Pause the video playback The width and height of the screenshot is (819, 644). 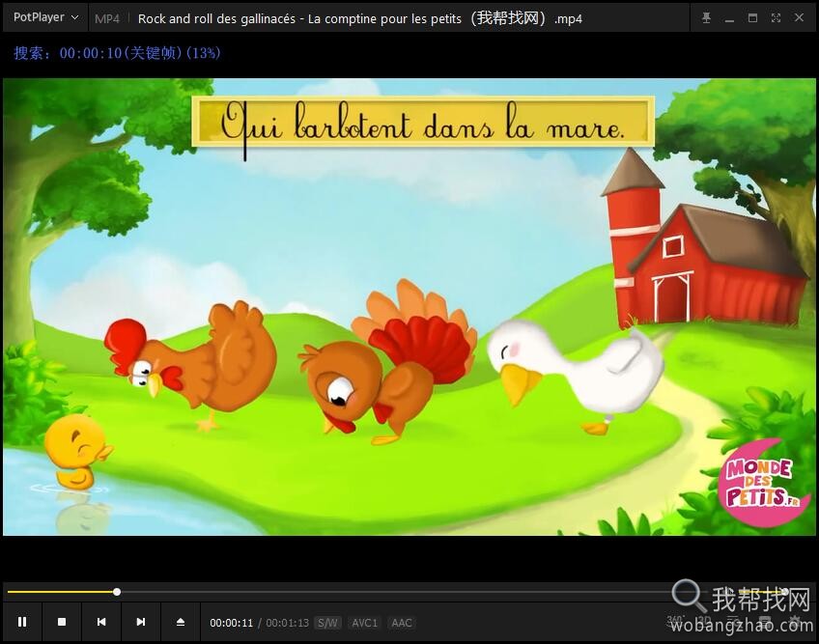[22, 622]
